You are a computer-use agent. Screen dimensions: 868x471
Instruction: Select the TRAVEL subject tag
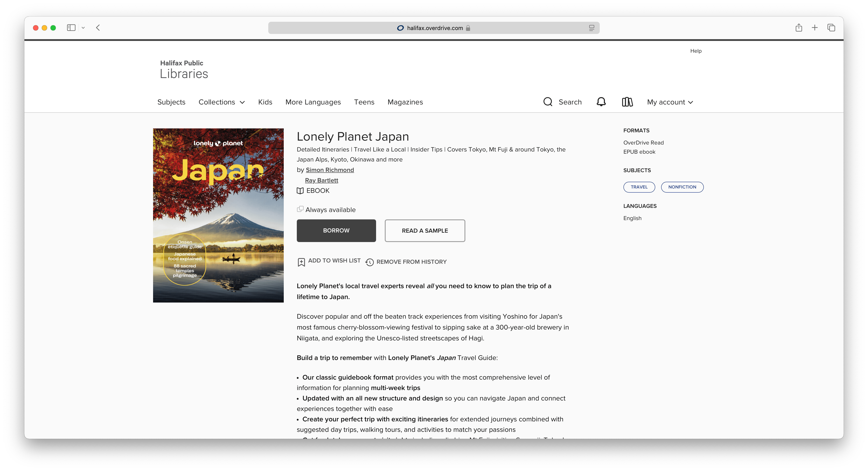639,187
